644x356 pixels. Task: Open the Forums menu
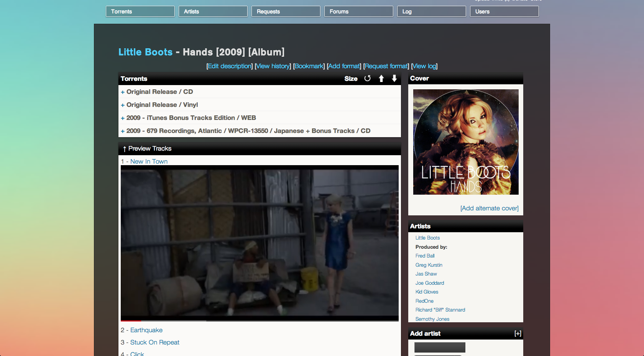tap(359, 11)
